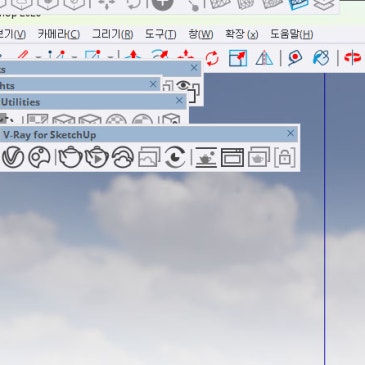The image size is (365, 365).
Task: Start V-Ray interactive render teapot
Action: click(x=97, y=157)
